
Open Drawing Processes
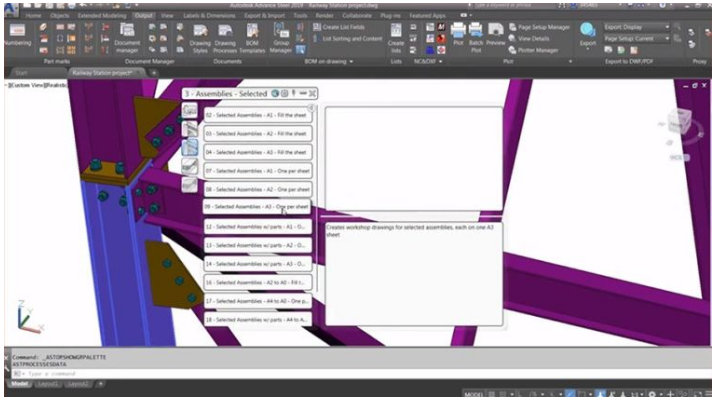(x=225, y=38)
